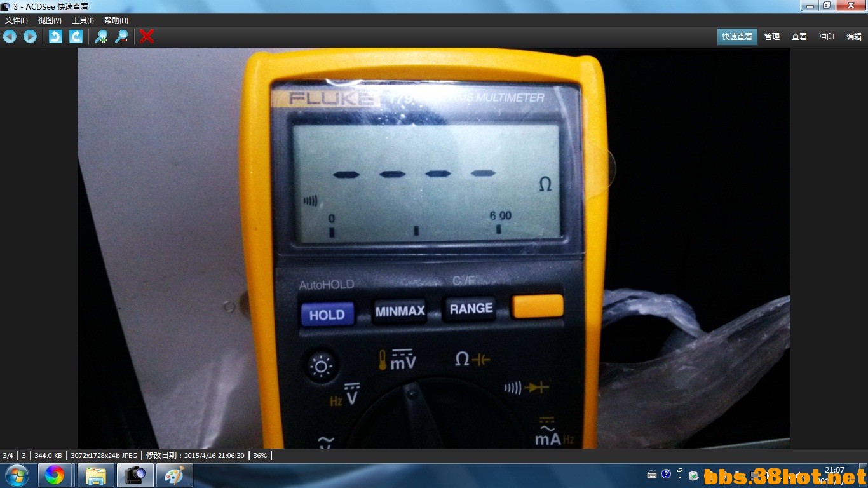Open the 工具 menu

pos(83,20)
